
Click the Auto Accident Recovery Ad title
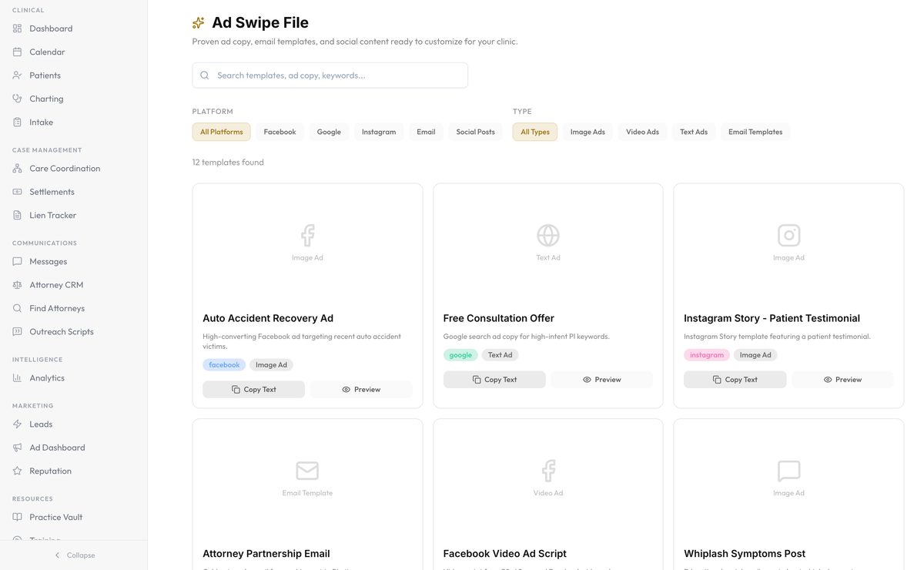tap(268, 318)
